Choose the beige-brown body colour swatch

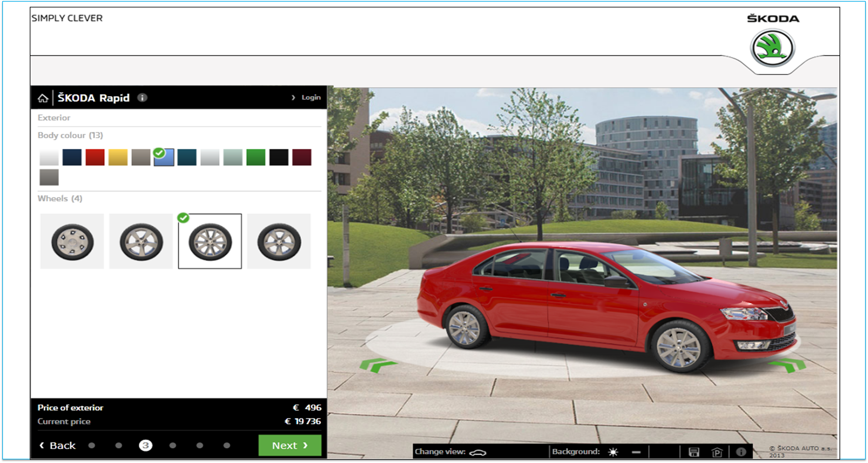click(x=141, y=157)
